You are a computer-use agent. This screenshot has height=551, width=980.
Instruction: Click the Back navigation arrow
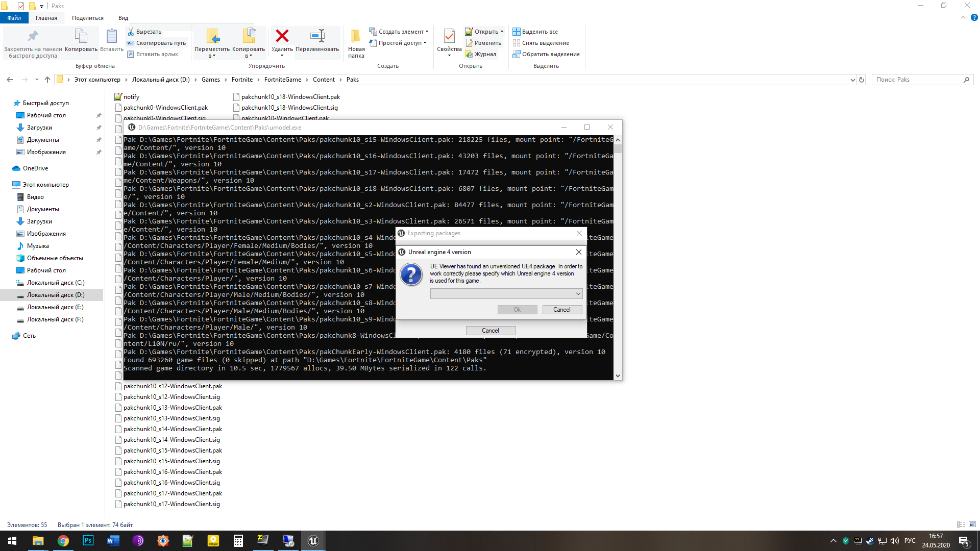[x=10, y=80]
